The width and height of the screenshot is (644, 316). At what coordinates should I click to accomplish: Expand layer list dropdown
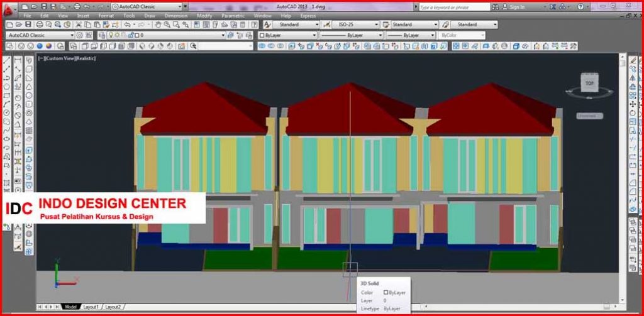[223, 35]
